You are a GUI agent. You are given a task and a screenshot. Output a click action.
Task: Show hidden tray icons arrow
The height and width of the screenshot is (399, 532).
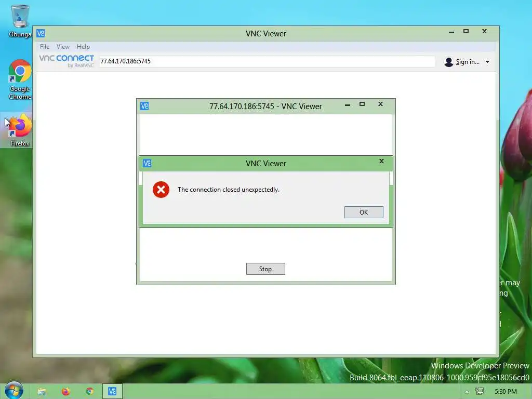467,392
